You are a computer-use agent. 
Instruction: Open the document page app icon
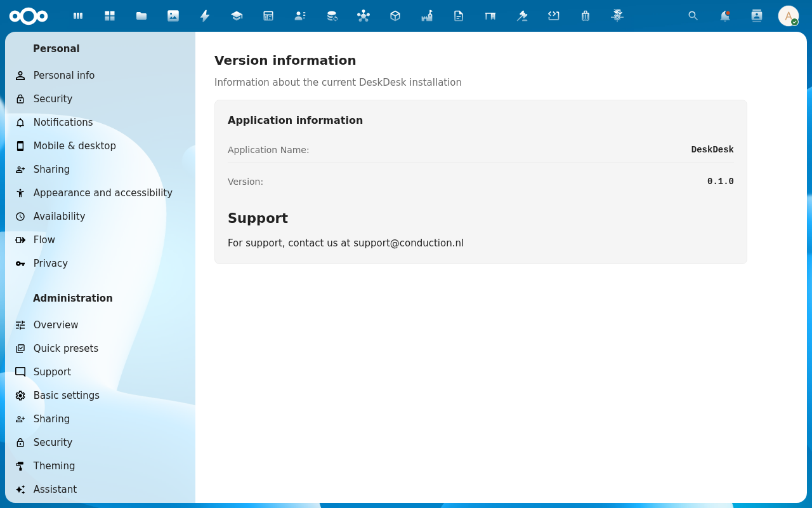pos(459,16)
